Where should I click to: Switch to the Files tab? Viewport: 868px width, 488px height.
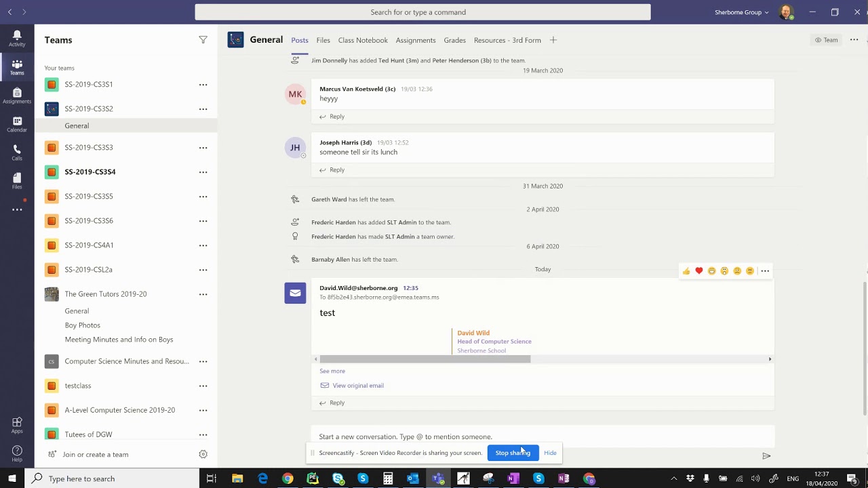pos(323,40)
